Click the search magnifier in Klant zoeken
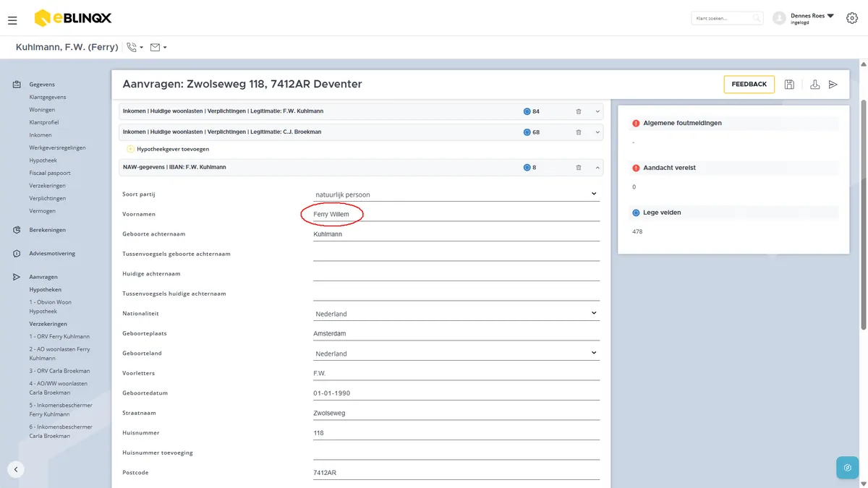The width and height of the screenshot is (868, 488). (x=756, y=18)
